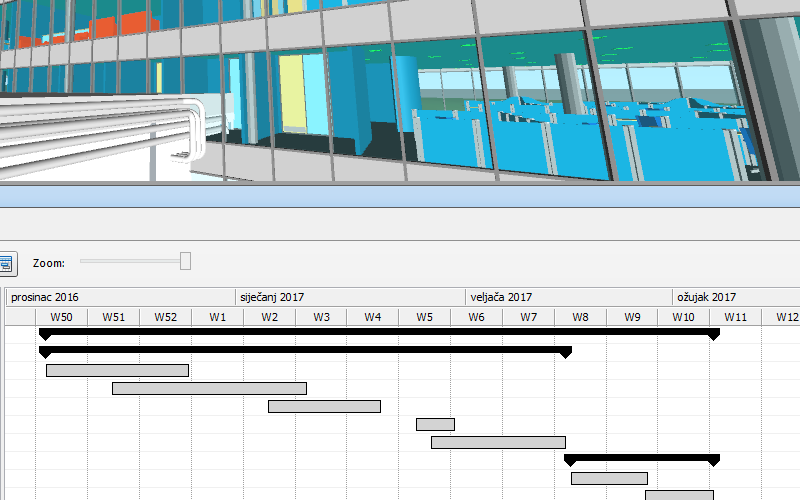Screen dimensions: 800x500
Task: Click the ožujak 2017 month header
Action: (x=706, y=297)
